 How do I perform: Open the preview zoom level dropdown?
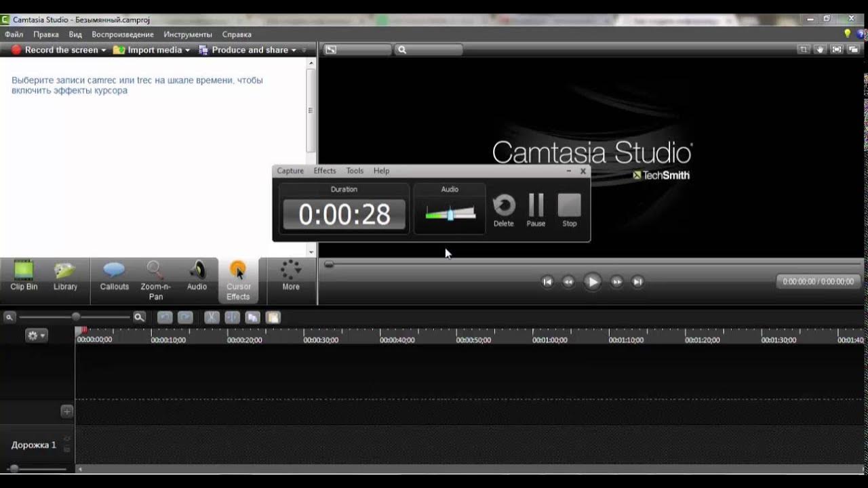(429, 49)
